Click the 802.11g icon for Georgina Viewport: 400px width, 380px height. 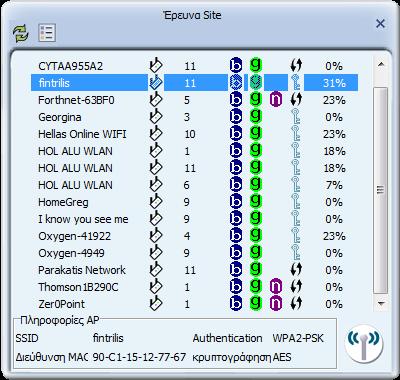(x=256, y=117)
